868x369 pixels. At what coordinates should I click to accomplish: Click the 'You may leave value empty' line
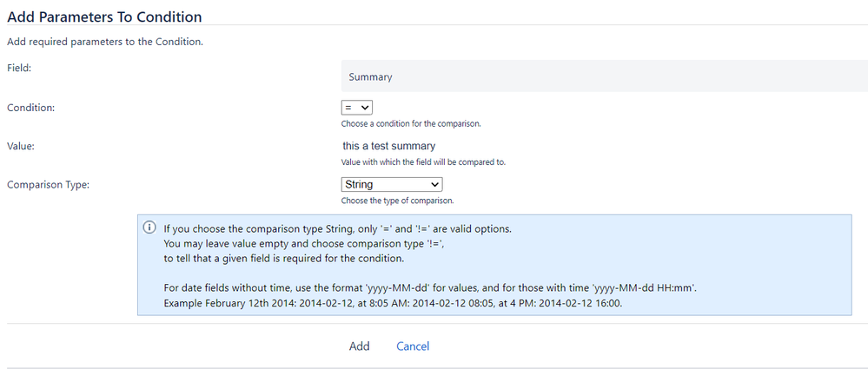pyautogui.click(x=308, y=243)
